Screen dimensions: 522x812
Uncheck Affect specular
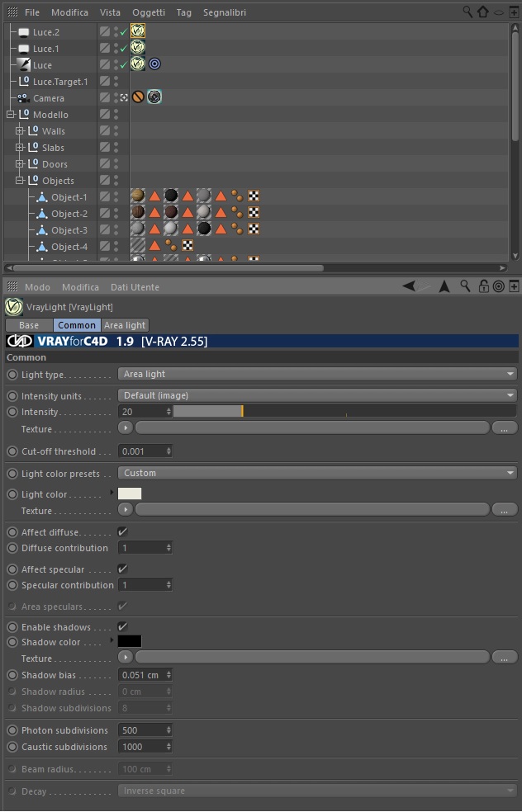(122, 569)
